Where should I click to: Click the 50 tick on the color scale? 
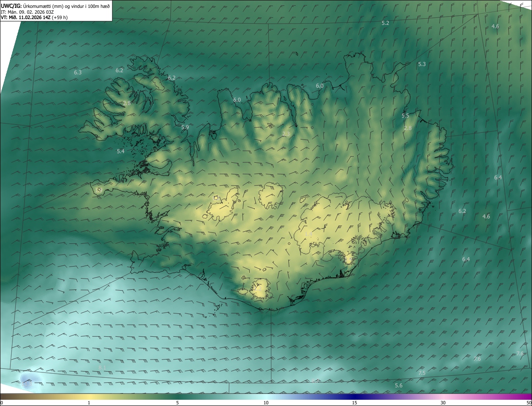(529, 403)
